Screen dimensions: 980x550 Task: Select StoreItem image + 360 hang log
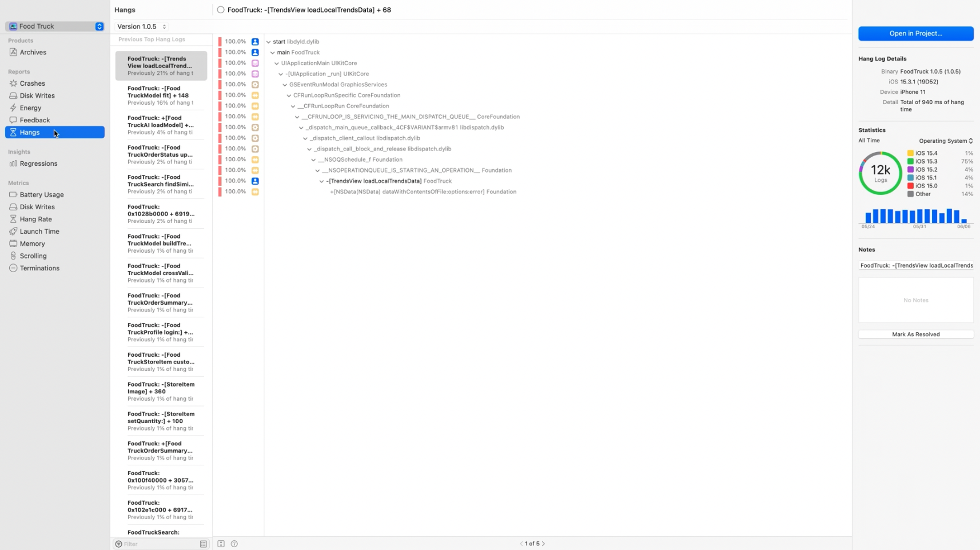(161, 392)
